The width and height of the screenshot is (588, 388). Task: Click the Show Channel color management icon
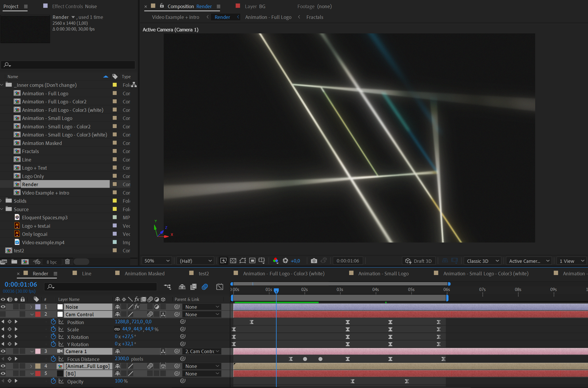[x=275, y=261]
